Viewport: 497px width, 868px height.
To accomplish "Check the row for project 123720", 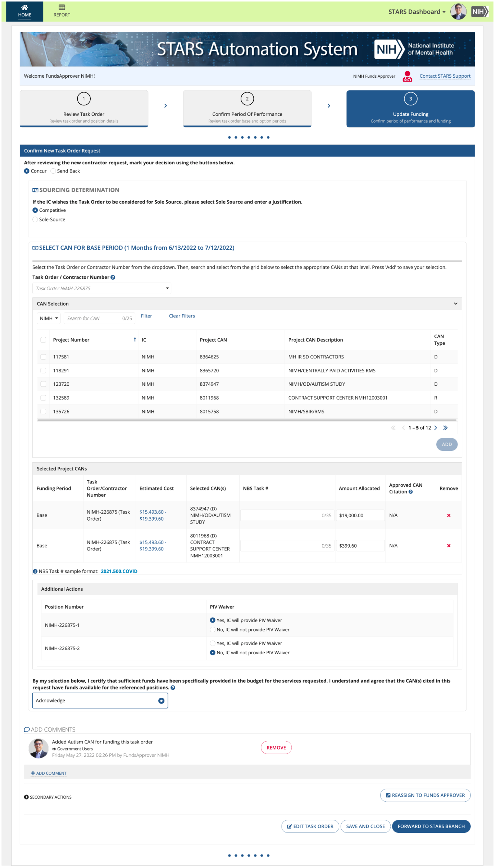I will pyautogui.click(x=43, y=384).
